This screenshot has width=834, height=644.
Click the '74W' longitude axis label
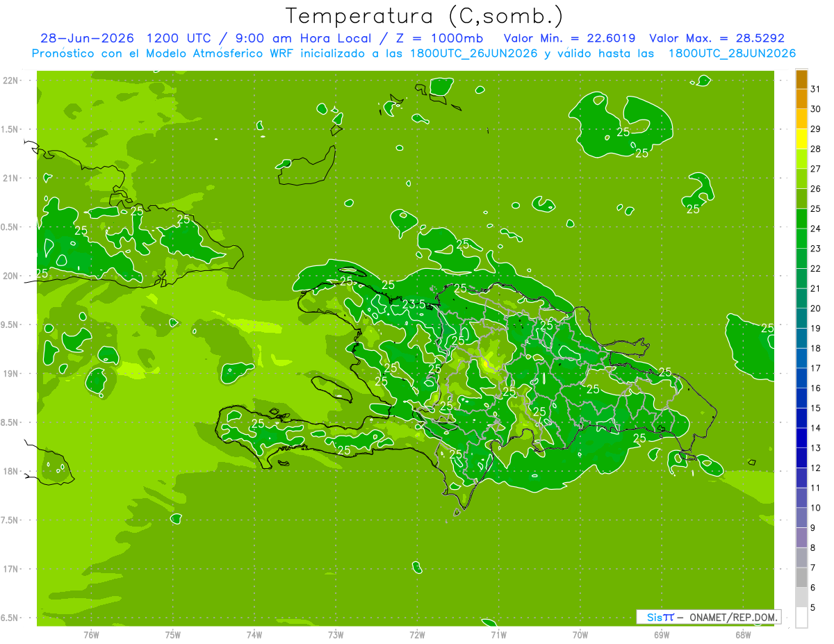pos(254,634)
